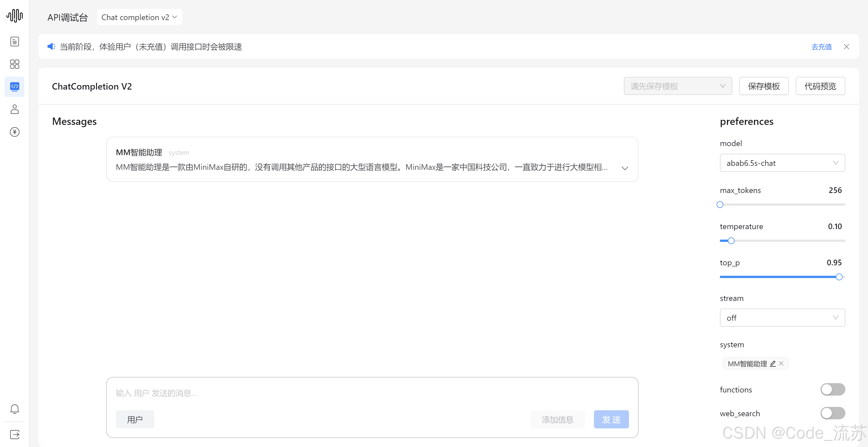This screenshot has height=447, width=868.
Task: Open the abab6.5s-chat model dropdown
Action: (x=782, y=163)
